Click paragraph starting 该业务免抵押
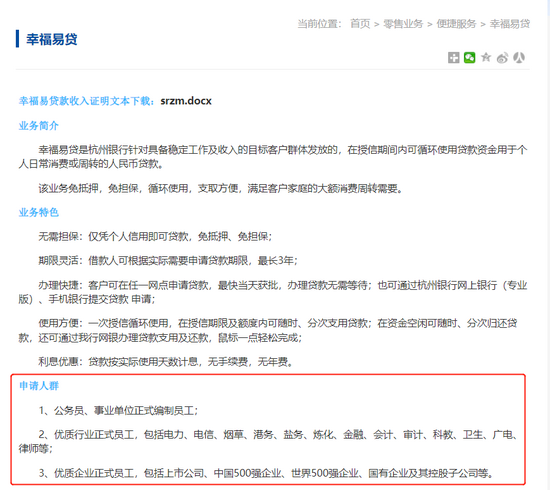 221,188
